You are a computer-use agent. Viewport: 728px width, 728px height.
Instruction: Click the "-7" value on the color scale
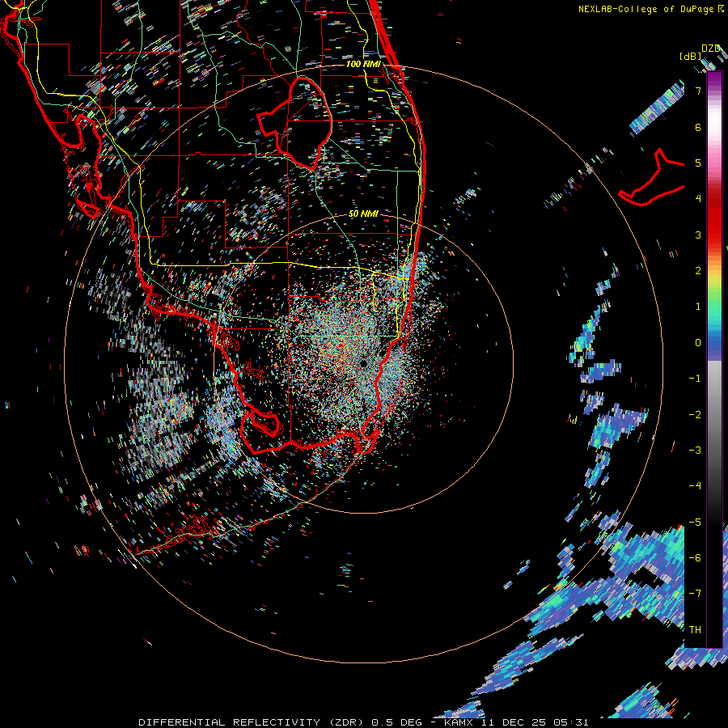695,594
